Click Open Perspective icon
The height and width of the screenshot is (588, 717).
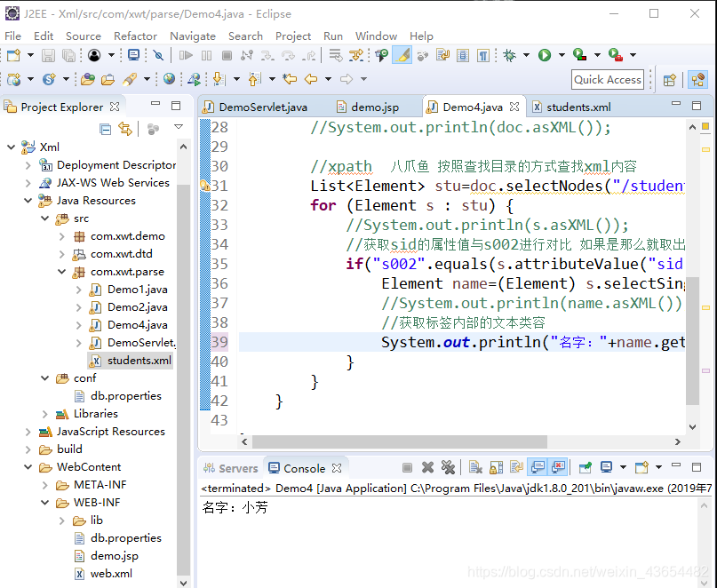[669, 80]
